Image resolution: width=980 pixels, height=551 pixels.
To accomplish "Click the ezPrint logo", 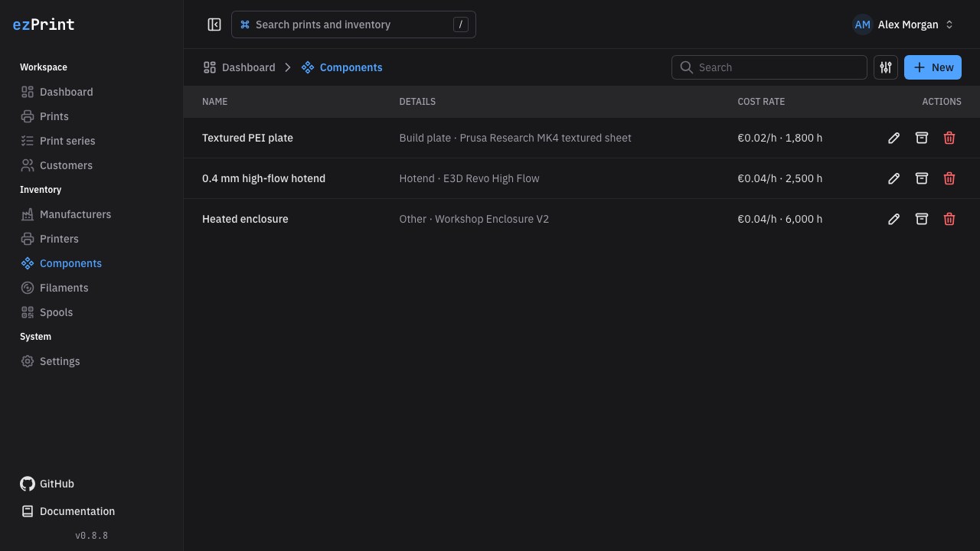I will click(x=44, y=24).
